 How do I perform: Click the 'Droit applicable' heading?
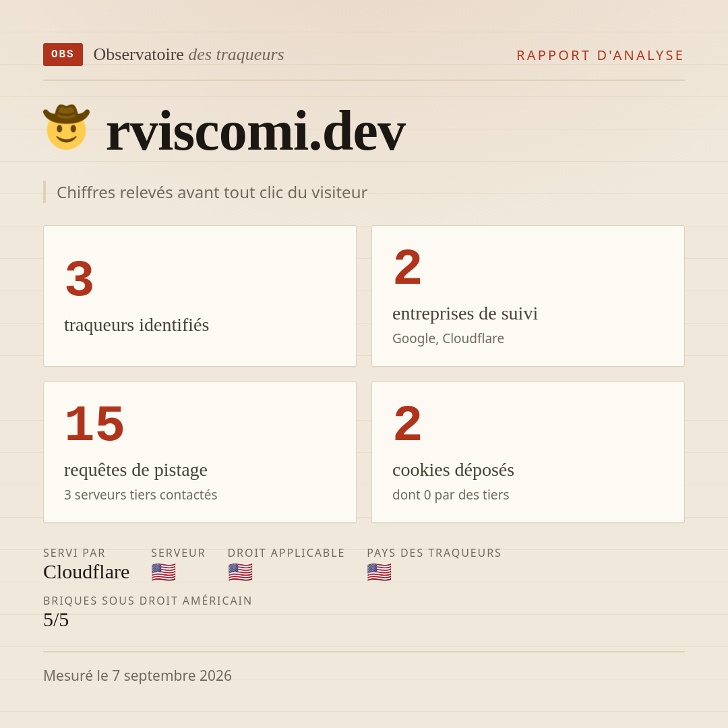286,553
